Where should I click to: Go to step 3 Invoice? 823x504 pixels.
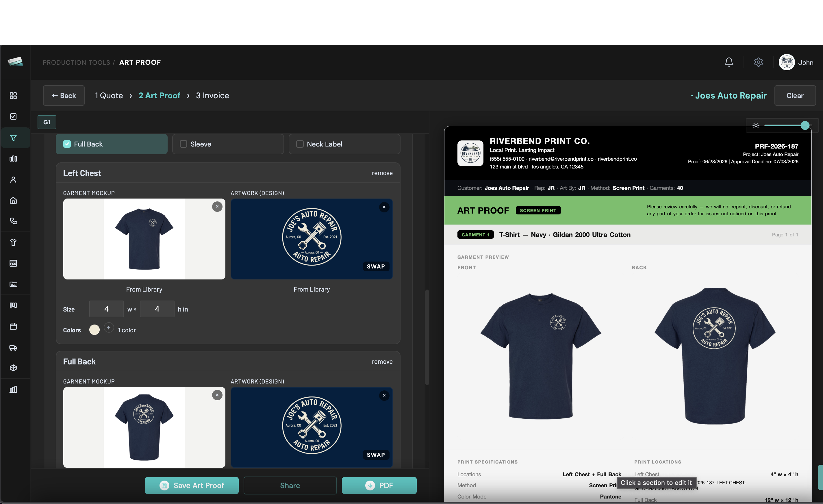click(x=212, y=96)
